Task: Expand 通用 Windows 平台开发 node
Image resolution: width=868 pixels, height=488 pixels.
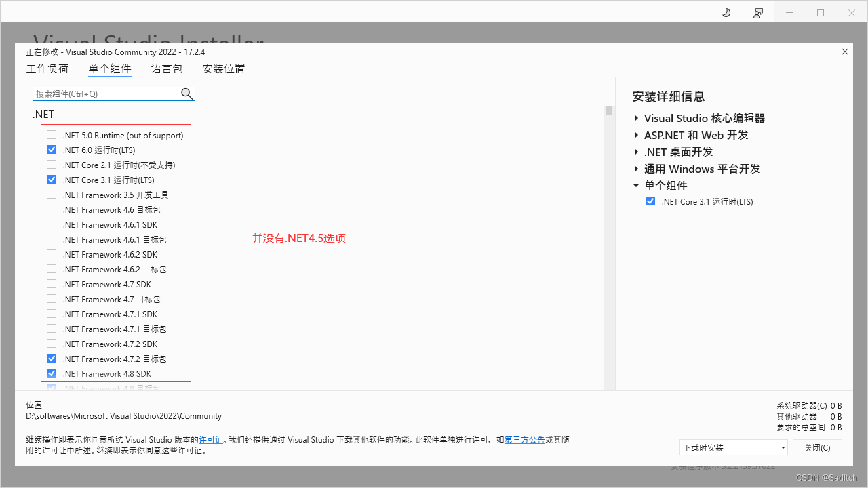Action: (637, 169)
